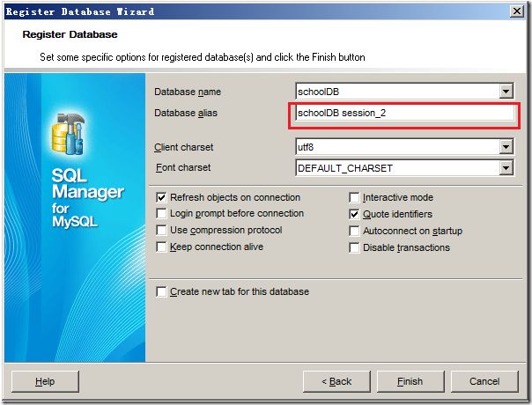Expand the Client charset dropdown

click(506, 147)
